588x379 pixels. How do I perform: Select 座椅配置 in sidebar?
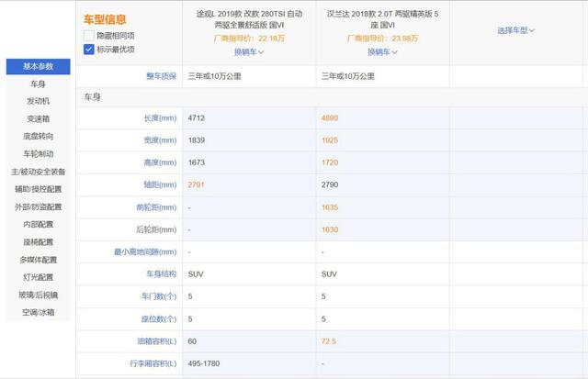39,242
